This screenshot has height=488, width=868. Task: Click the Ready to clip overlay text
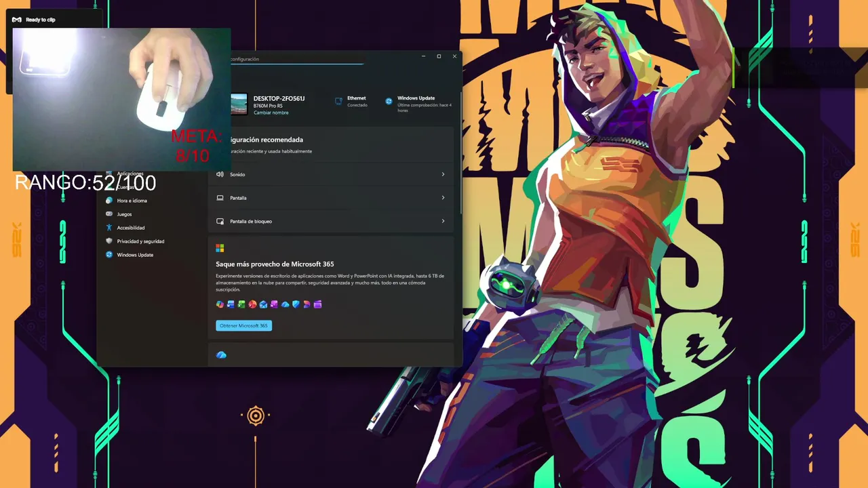pyautogui.click(x=41, y=20)
